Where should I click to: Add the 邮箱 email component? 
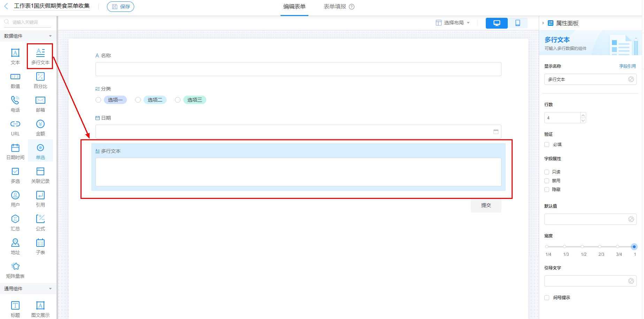point(40,104)
